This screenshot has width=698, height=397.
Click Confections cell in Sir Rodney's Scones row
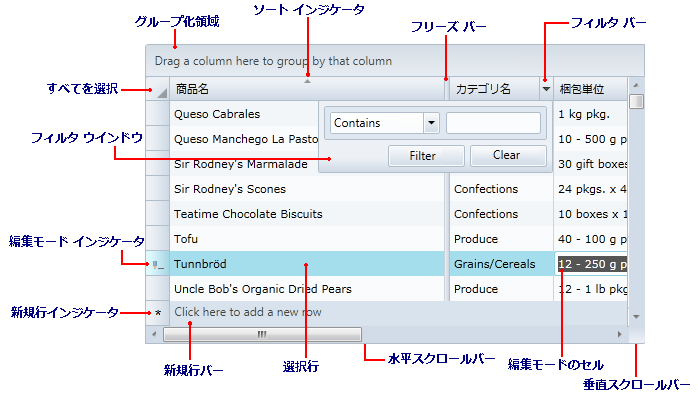point(501,189)
